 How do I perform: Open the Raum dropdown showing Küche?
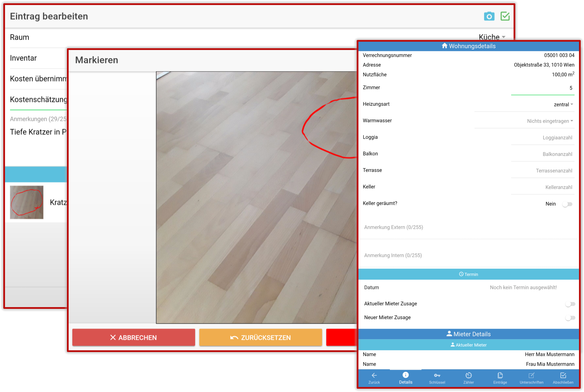(x=492, y=37)
